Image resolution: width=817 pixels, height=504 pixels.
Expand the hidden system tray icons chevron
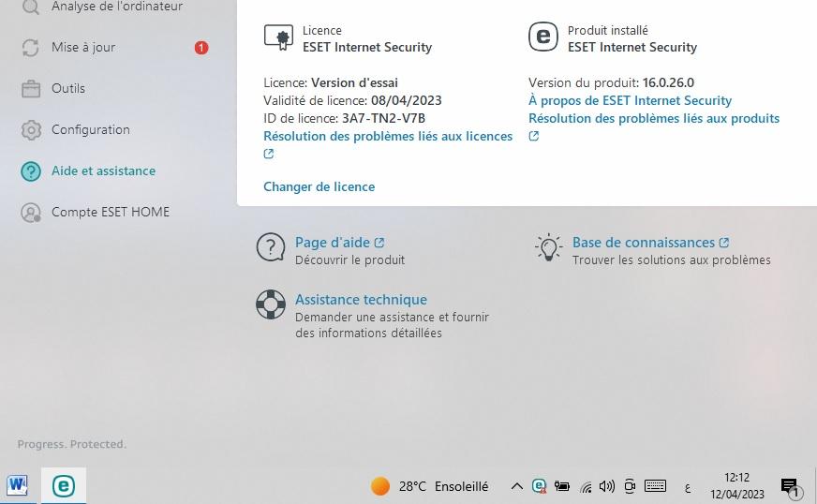click(516, 486)
